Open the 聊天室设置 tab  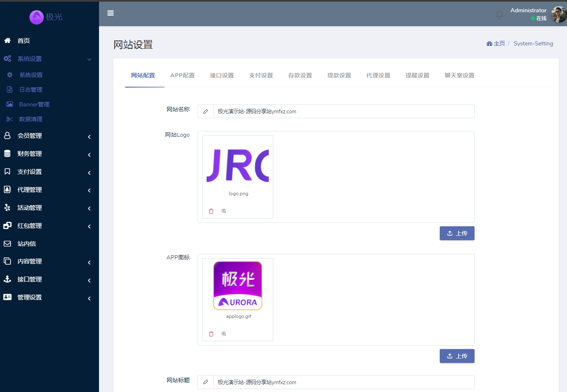point(459,75)
